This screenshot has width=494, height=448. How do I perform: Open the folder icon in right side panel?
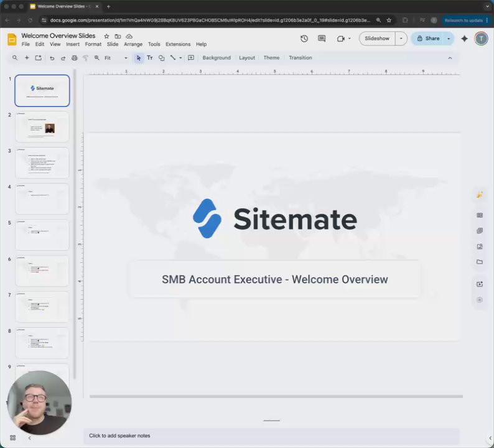480,262
